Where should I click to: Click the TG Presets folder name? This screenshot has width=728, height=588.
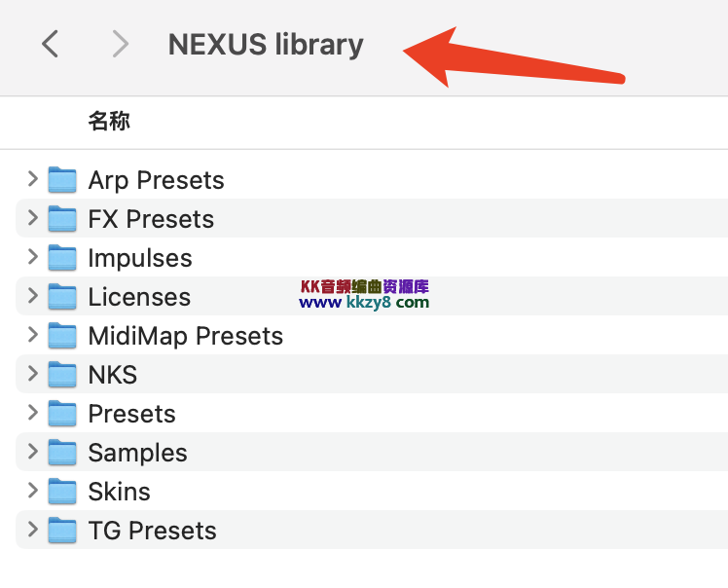(152, 531)
